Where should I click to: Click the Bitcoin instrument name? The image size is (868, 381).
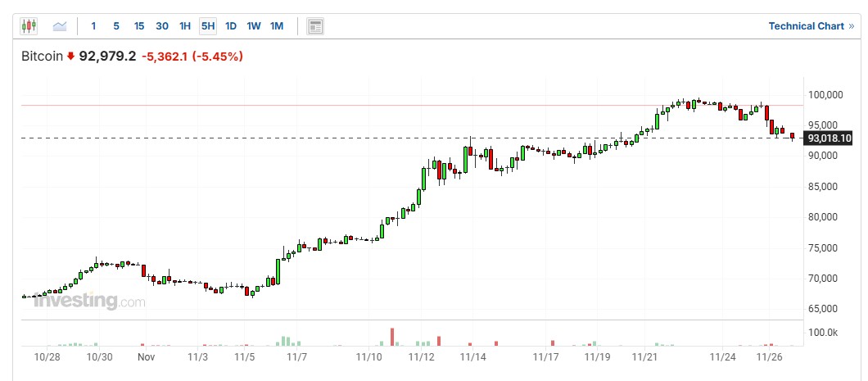[x=42, y=57]
